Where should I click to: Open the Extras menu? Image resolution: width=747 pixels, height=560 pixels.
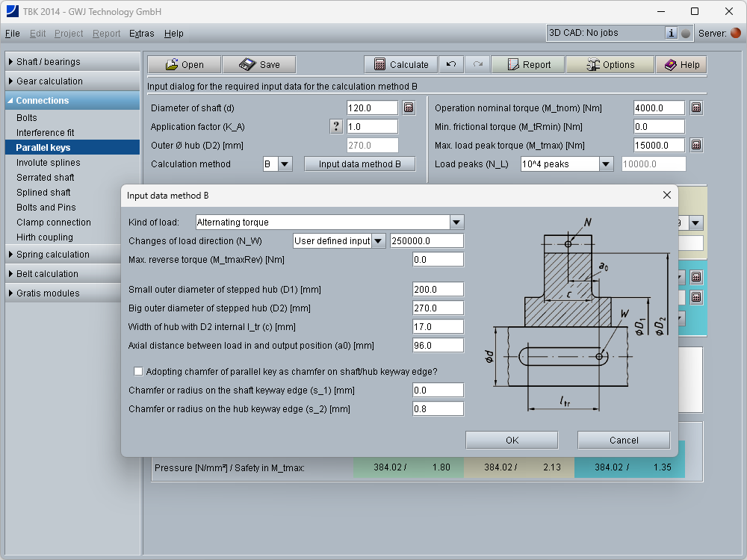[x=141, y=34]
